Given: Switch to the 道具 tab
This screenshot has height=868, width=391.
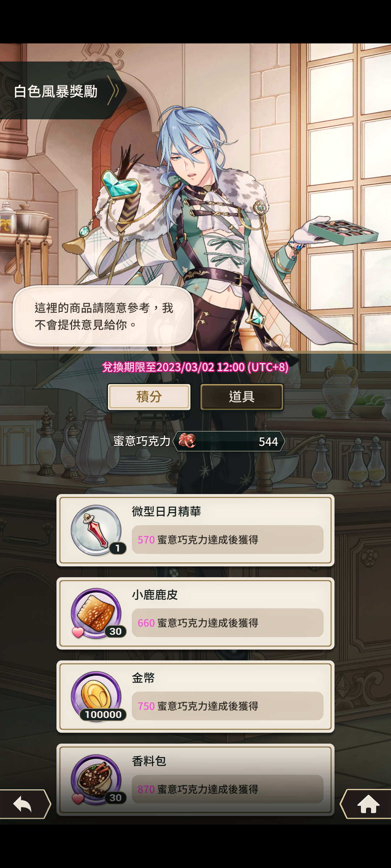Looking at the screenshot, I should click(242, 397).
